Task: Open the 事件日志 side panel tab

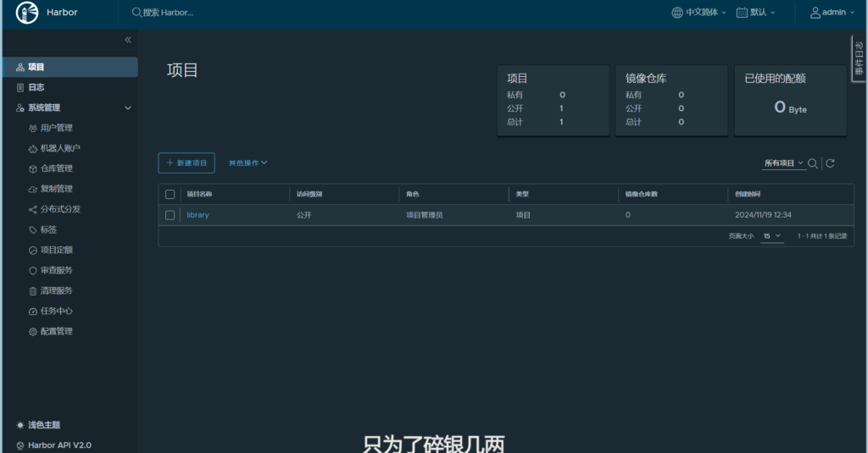Action: [x=859, y=59]
